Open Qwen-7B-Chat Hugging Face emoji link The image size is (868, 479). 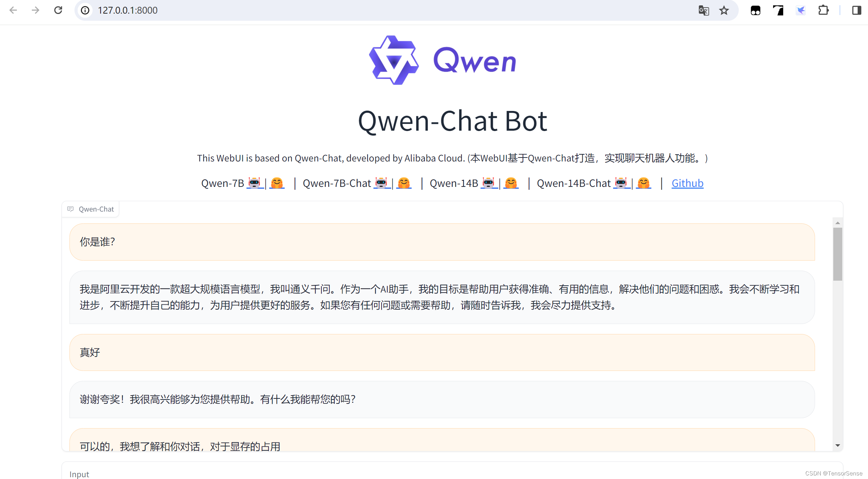(404, 183)
